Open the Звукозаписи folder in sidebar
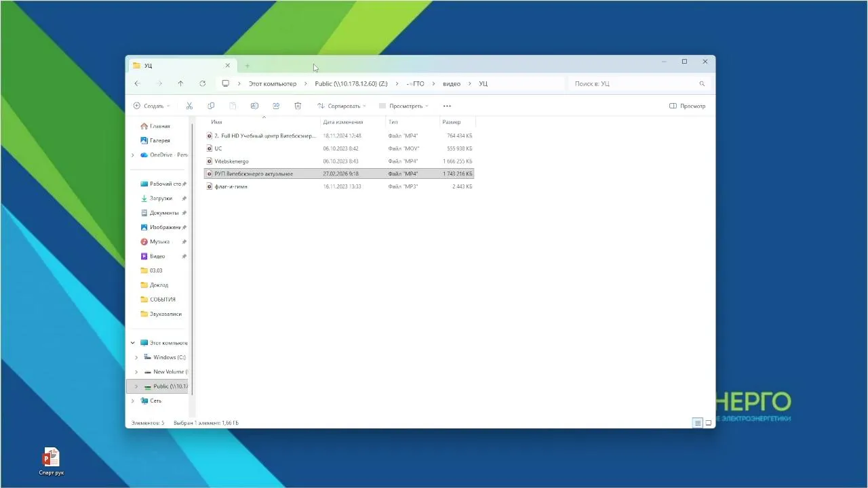The height and width of the screenshot is (488, 868). [161, 314]
